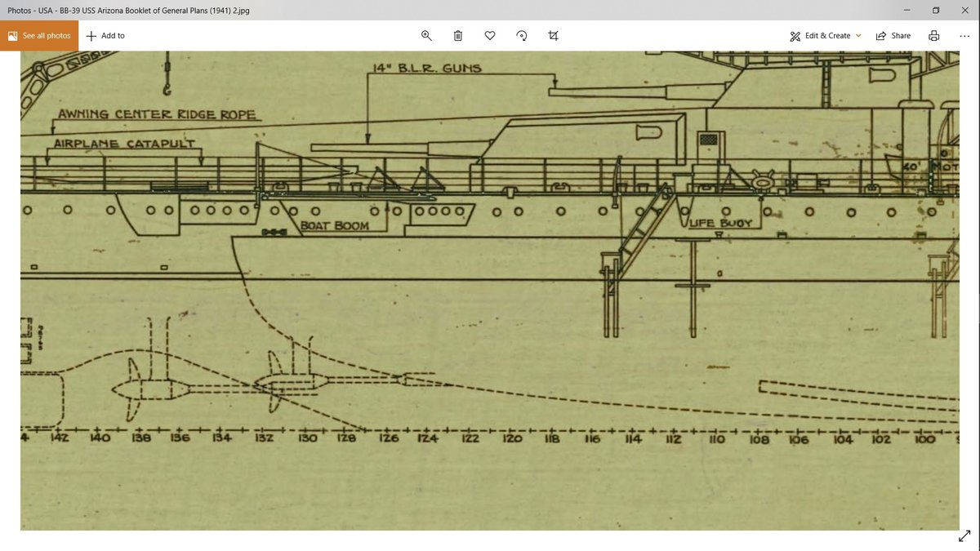The width and height of the screenshot is (980, 551).
Task: Close the Photos app window
Action: pos(964,9)
